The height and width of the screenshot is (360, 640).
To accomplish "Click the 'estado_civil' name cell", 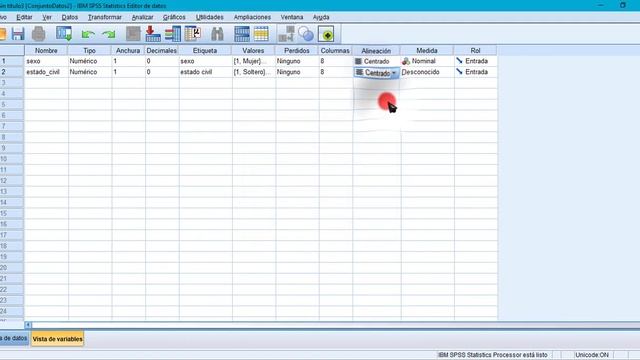I will [x=46, y=72].
